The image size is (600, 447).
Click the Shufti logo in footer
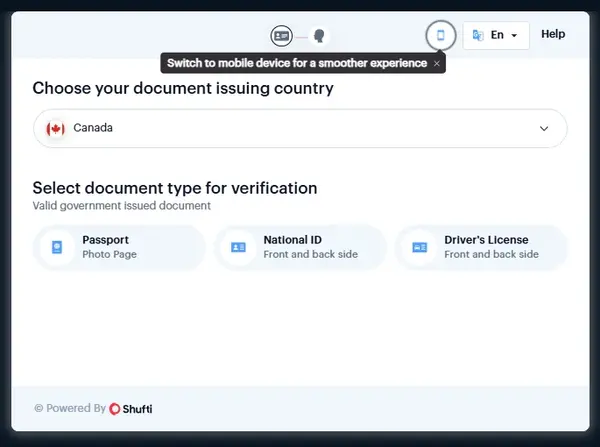tap(131, 408)
